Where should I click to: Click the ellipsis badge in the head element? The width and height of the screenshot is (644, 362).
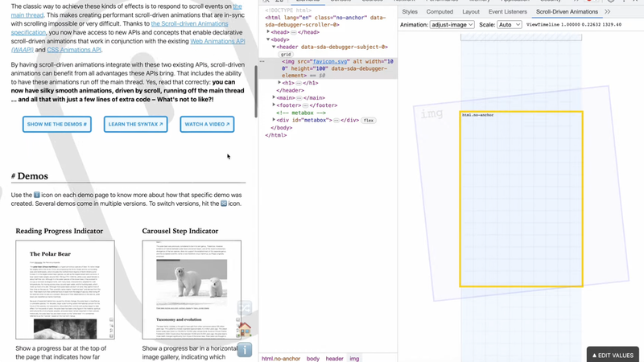coord(294,32)
